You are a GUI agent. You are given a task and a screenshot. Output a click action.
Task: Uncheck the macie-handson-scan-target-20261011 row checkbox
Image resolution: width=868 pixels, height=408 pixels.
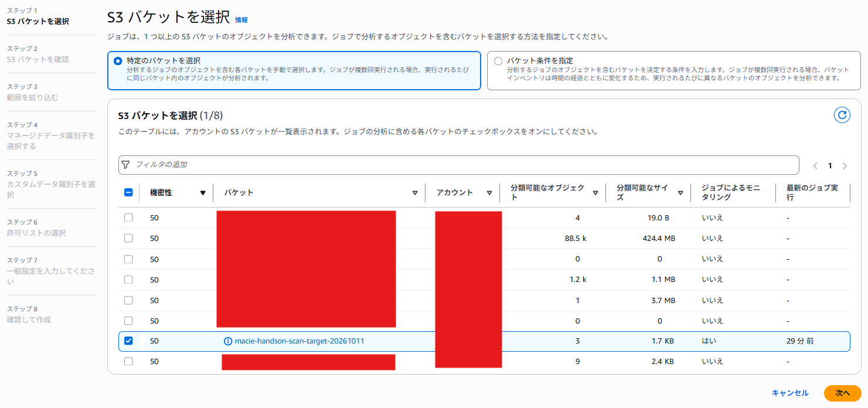tap(129, 341)
